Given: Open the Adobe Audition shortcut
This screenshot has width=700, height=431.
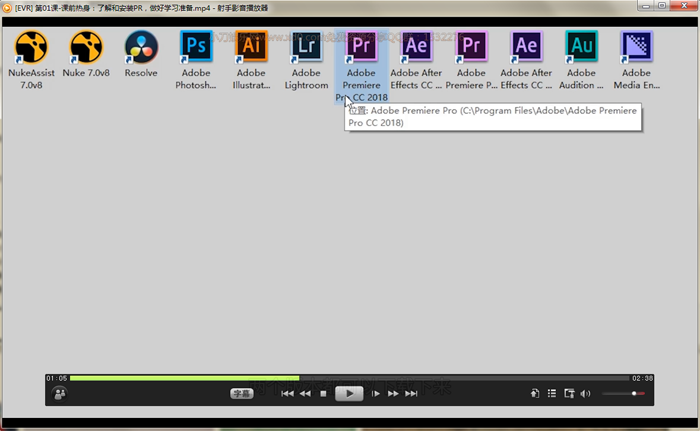Looking at the screenshot, I should pyautogui.click(x=581, y=47).
